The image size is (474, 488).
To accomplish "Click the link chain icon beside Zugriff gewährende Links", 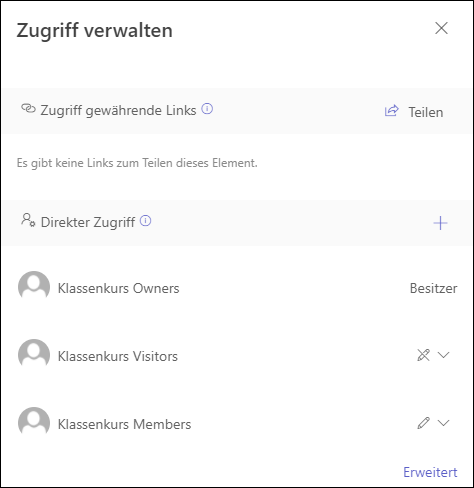I will [x=28, y=108].
